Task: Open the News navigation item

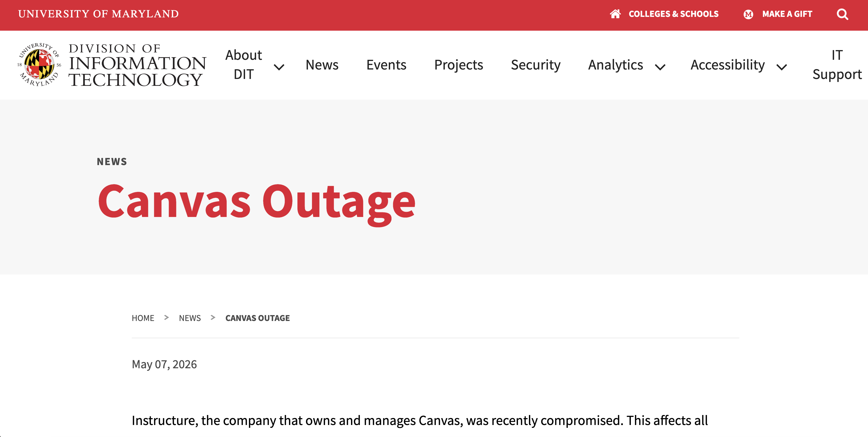Action: [322, 65]
